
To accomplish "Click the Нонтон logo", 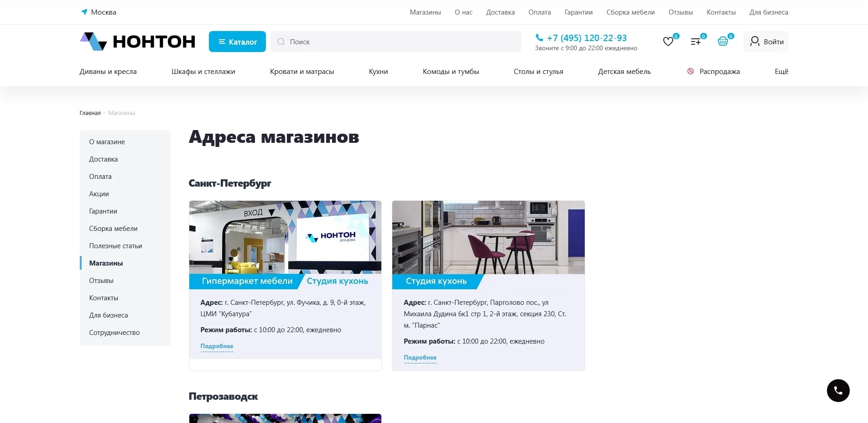I will [x=137, y=42].
